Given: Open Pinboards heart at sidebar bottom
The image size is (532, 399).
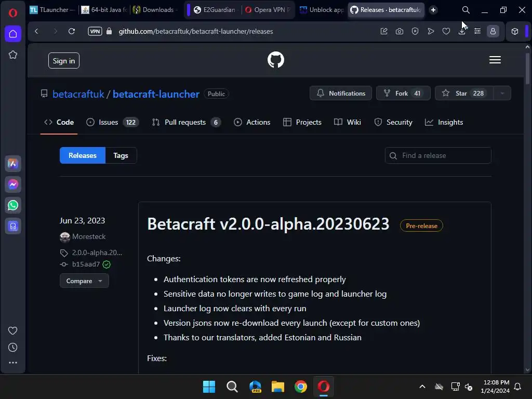Looking at the screenshot, I should [x=13, y=330].
